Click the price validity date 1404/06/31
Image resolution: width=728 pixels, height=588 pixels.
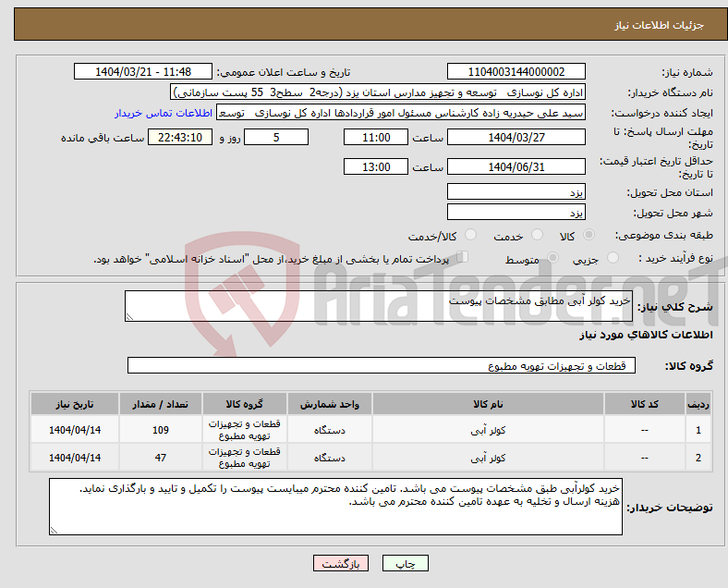click(x=516, y=166)
